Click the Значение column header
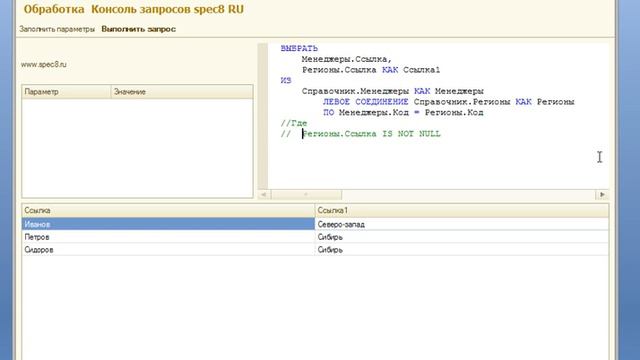The height and width of the screenshot is (360, 640). point(182,92)
